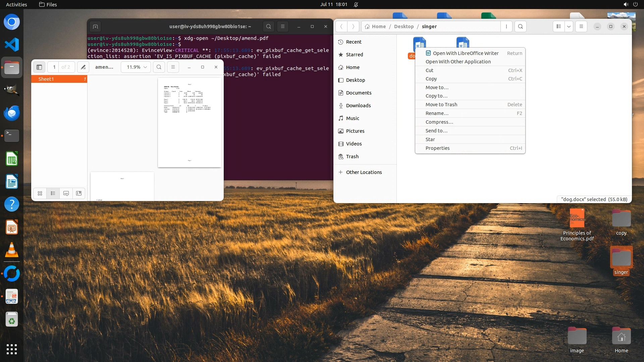The height and width of the screenshot is (362, 644).
Task: Launch VLC from the Ubuntu dock
Action: 12,250
